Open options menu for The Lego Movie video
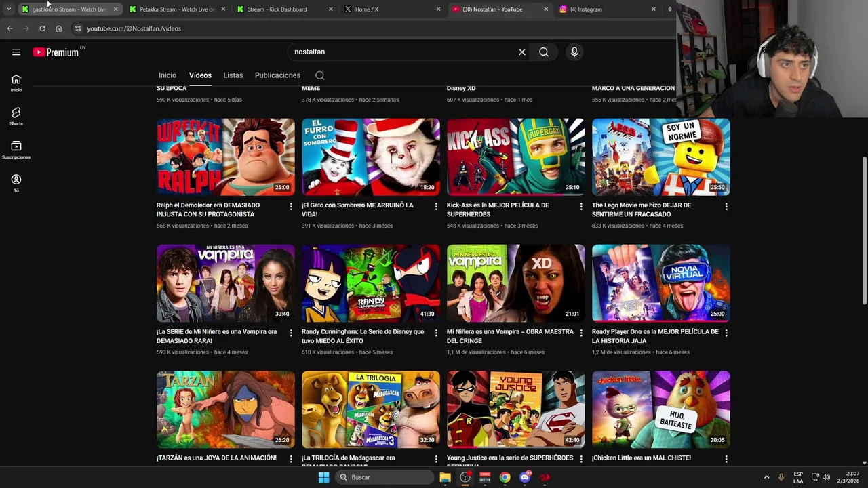This screenshot has height=488, width=868. click(x=726, y=206)
